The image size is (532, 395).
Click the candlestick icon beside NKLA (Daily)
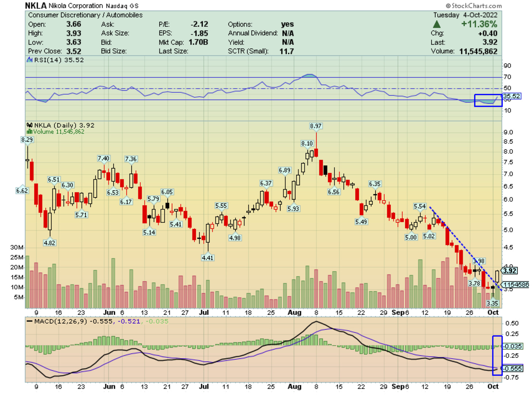click(x=30, y=125)
